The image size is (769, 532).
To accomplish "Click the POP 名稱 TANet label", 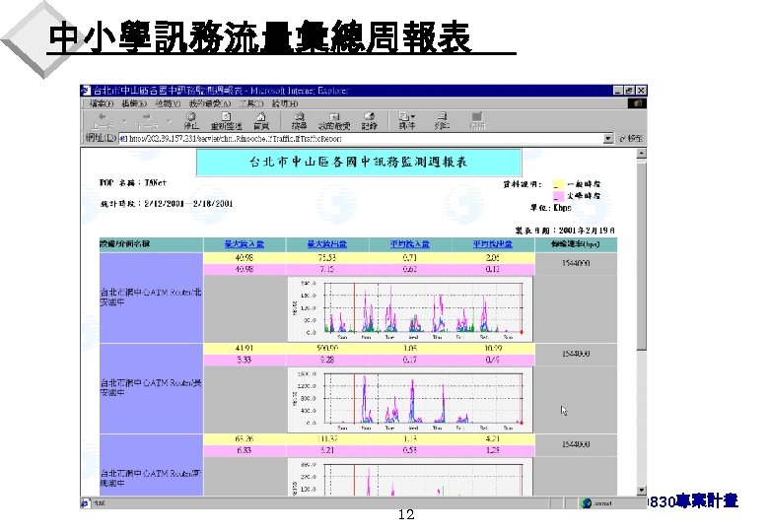I will tap(133, 183).
